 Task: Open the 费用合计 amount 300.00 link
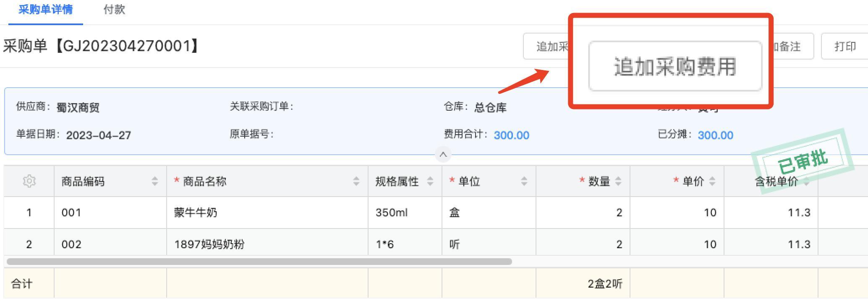pos(511,135)
